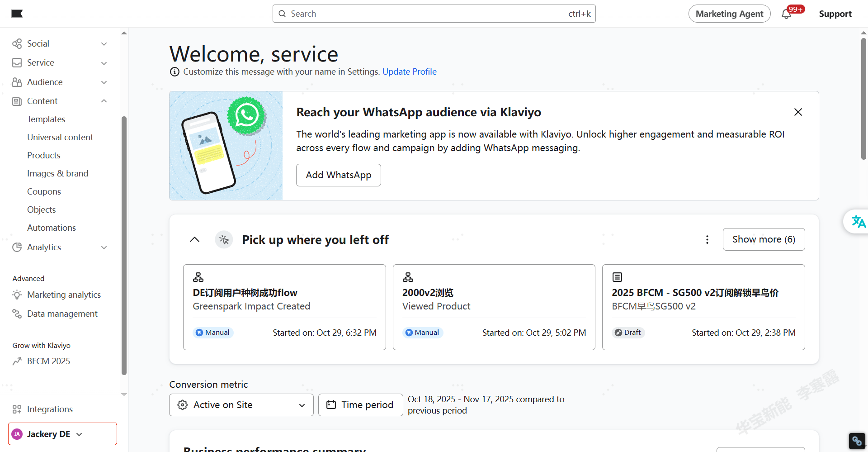
Task: Click flow icon on DE订阅用户种树成功flow card
Action: [198, 277]
